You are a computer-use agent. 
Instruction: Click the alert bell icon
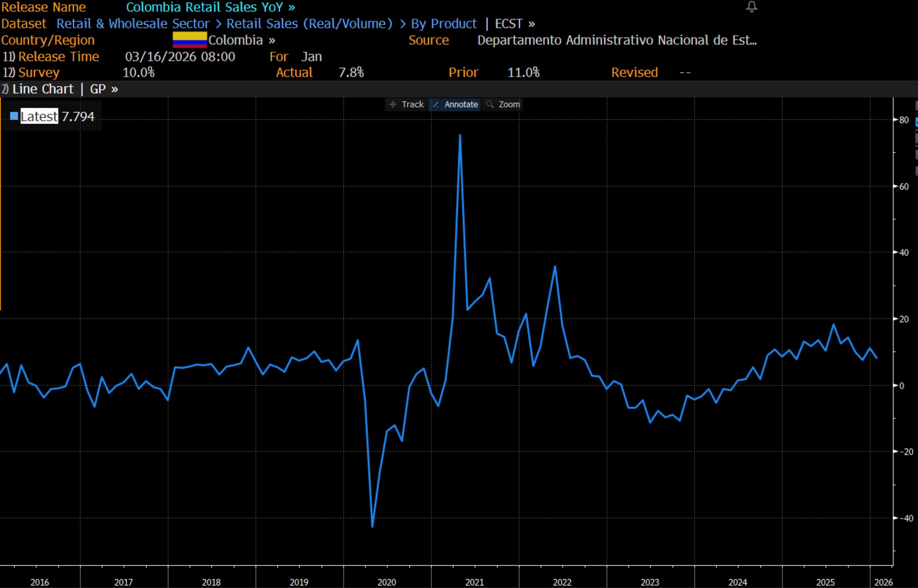pos(751,7)
